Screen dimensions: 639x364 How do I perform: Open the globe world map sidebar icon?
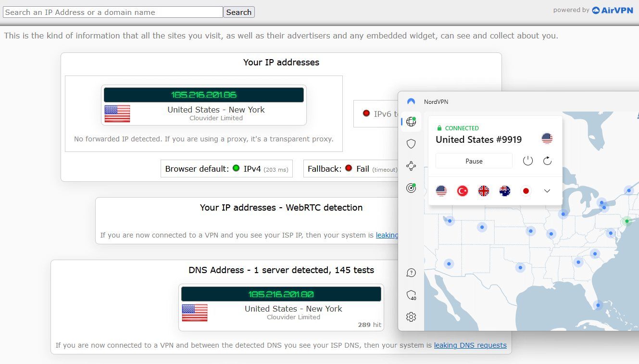point(411,122)
